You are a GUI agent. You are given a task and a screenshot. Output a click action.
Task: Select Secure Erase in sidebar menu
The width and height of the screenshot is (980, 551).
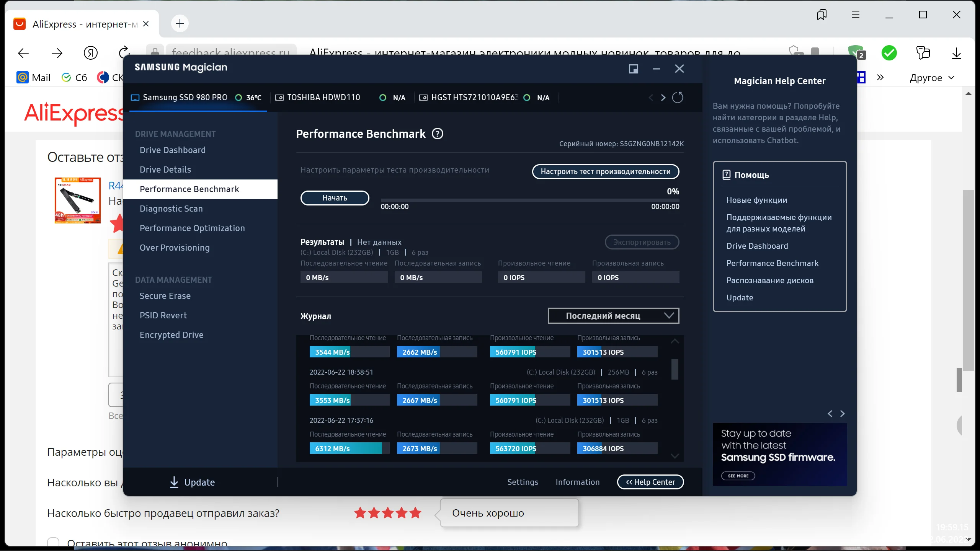[x=165, y=296]
